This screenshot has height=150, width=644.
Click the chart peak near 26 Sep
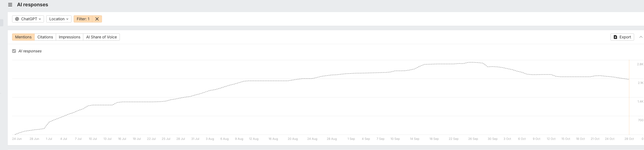(473, 62)
